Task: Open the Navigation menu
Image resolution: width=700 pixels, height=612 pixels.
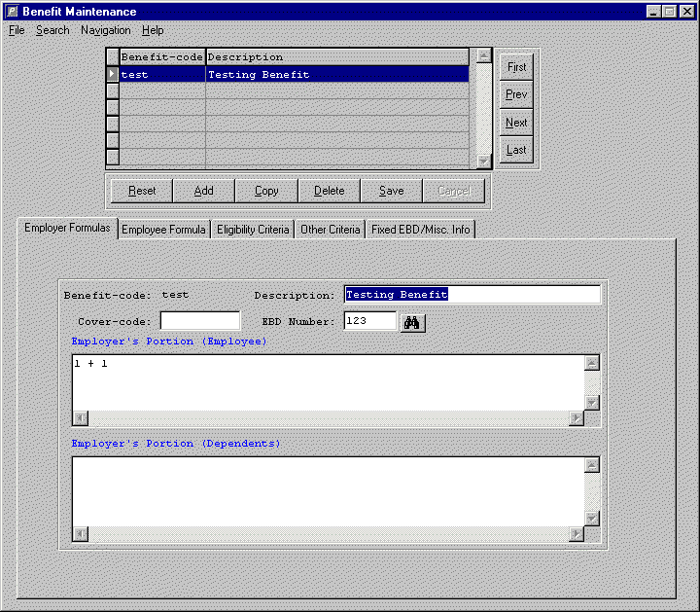Action: coord(105,30)
